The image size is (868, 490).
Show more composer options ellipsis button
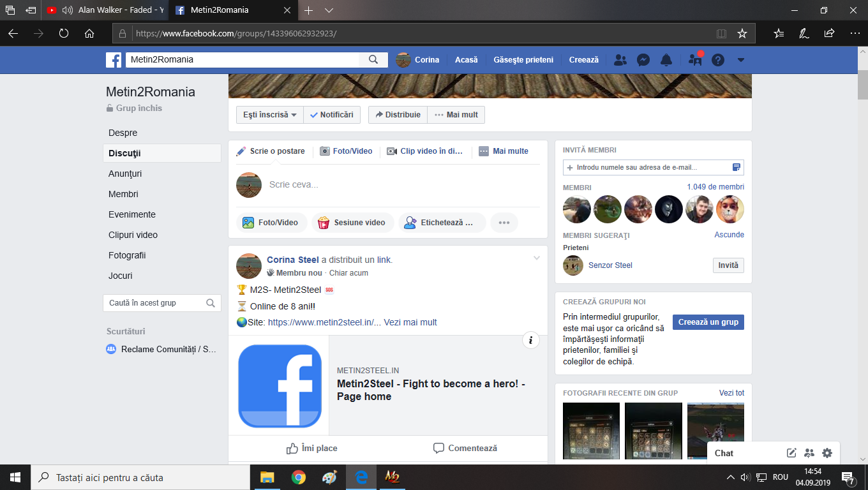[x=504, y=223]
